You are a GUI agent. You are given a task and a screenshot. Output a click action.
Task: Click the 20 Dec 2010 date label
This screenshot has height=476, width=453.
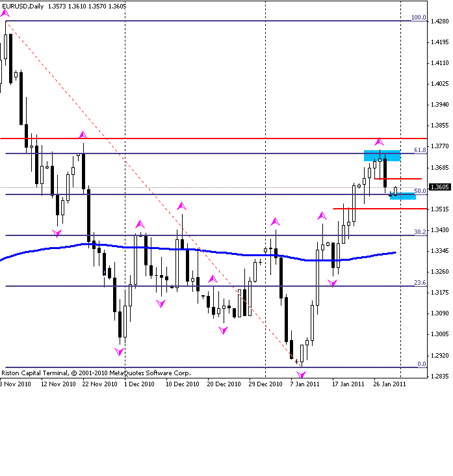pos(224,384)
